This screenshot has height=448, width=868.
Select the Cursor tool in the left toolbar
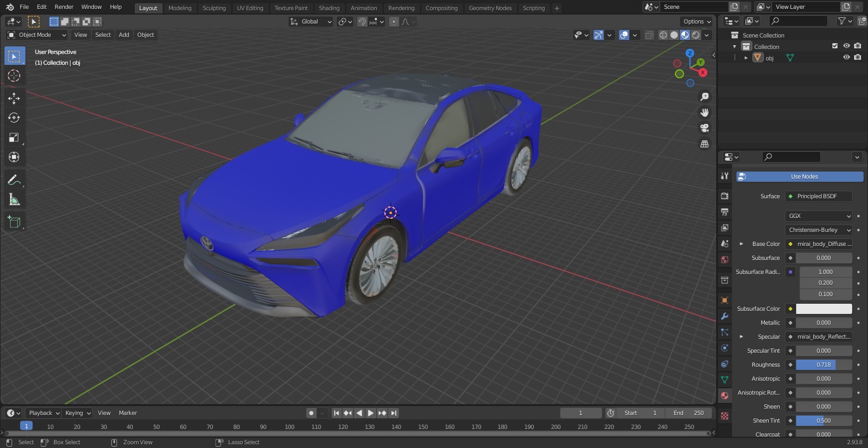(x=14, y=76)
